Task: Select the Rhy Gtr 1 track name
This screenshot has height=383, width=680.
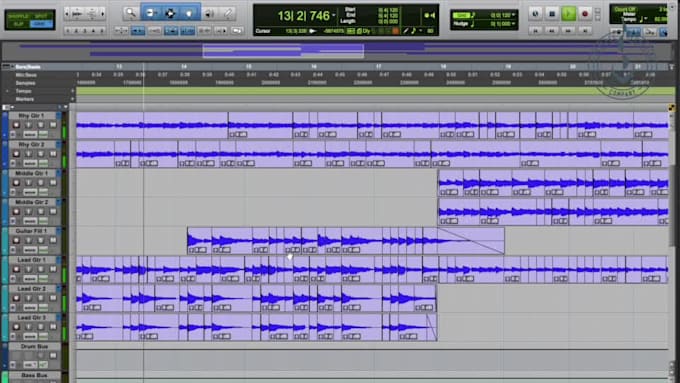Action: [31, 116]
